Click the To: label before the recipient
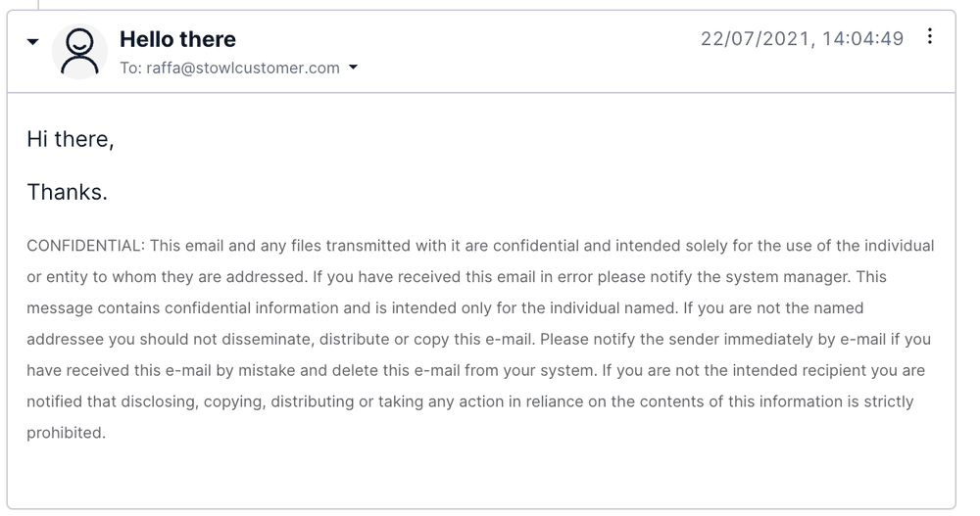Viewport: 980px width, 516px height. coord(130,69)
